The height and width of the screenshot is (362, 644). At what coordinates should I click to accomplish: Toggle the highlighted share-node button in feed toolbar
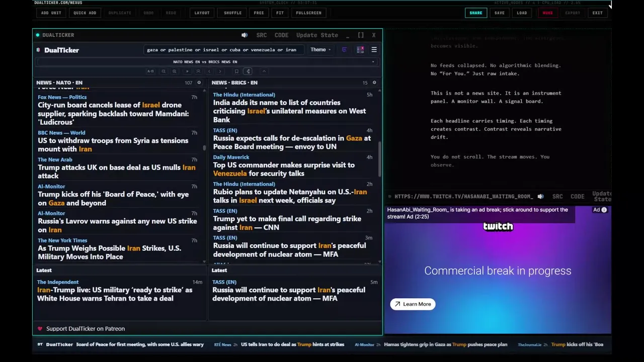point(248,71)
